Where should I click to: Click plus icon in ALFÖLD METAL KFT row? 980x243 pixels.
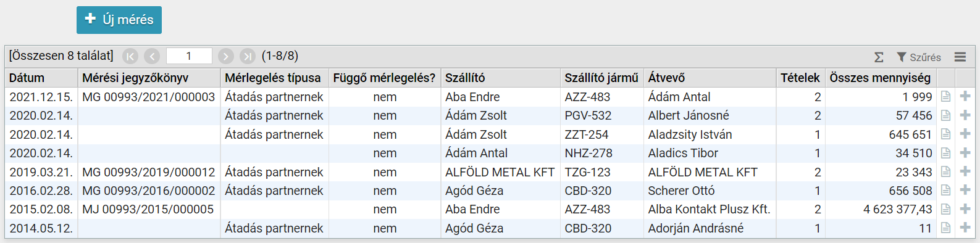click(x=965, y=172)
